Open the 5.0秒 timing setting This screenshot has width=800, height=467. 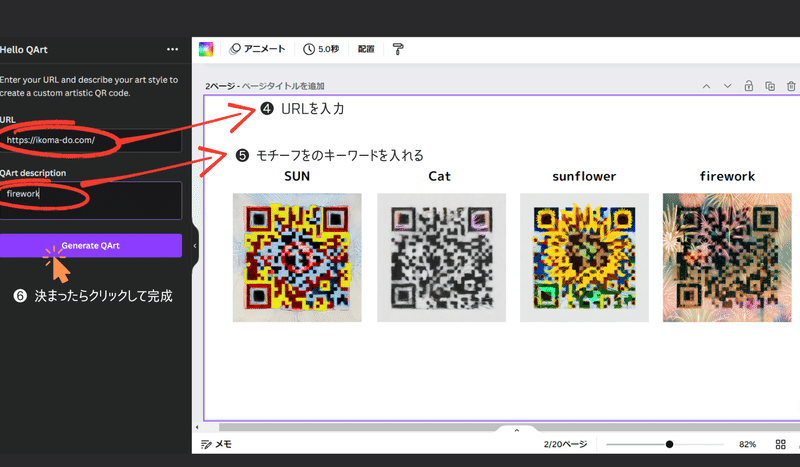point(321,49)
